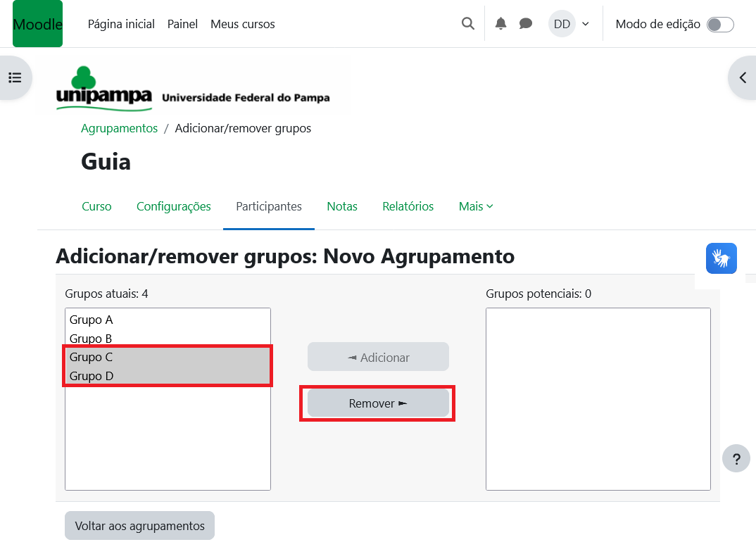Switch to the Notas tab
This screenshot has width=756, height=554.
click(342, 206)
